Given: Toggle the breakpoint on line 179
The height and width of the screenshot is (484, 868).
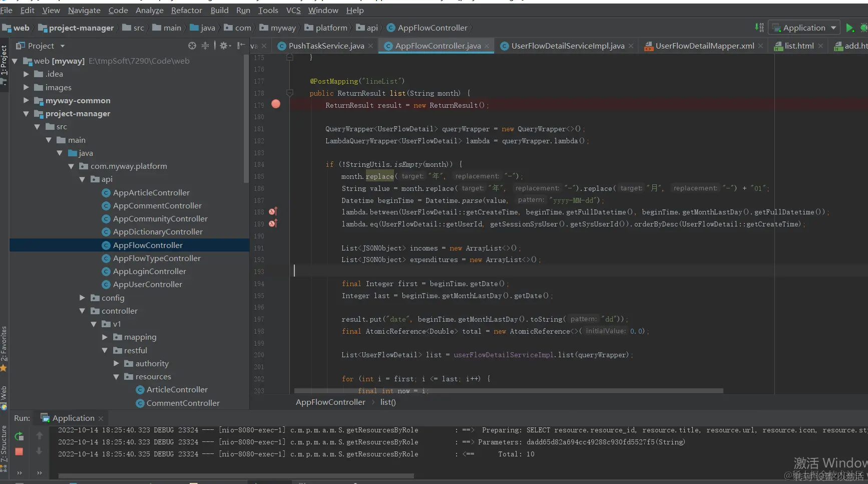Looking at the screenshot, I should [x=276, y=104].
